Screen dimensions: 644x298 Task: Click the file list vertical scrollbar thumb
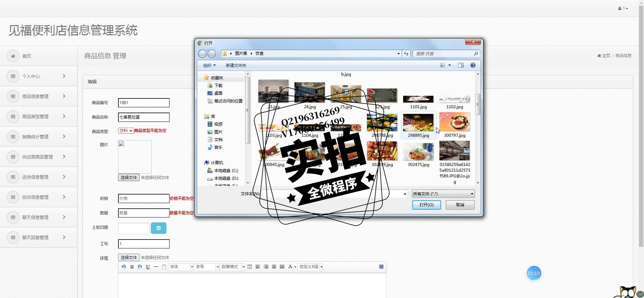tap(478, 104)
